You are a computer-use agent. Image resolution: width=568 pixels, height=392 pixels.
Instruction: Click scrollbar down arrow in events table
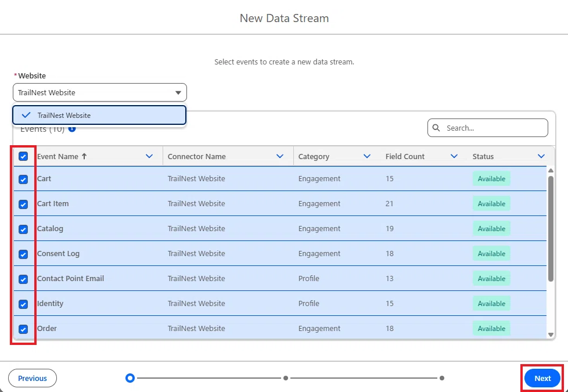(x=551, y=335)
